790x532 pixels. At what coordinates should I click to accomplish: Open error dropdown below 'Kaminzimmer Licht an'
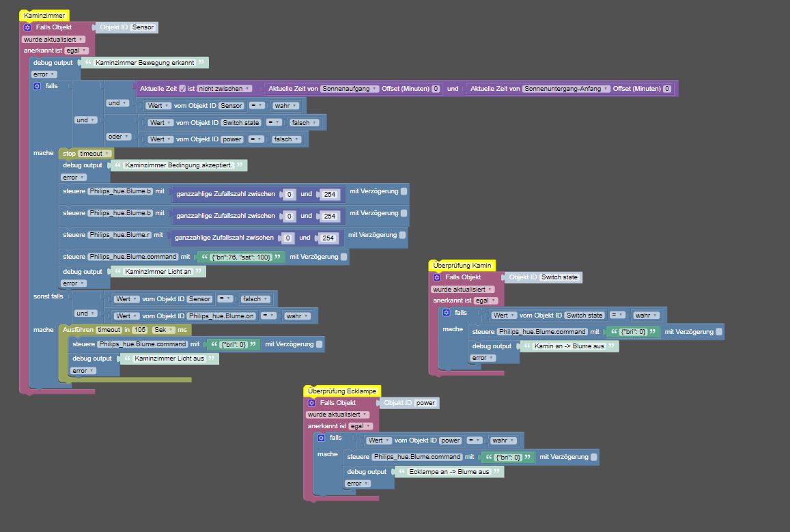pyautogui.click(x=74, y=283)
